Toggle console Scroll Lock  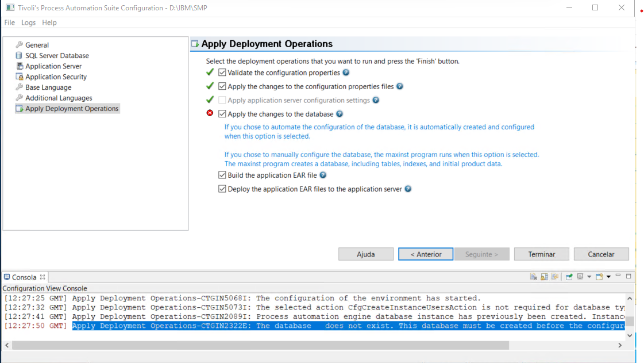(x=544, y=277)
